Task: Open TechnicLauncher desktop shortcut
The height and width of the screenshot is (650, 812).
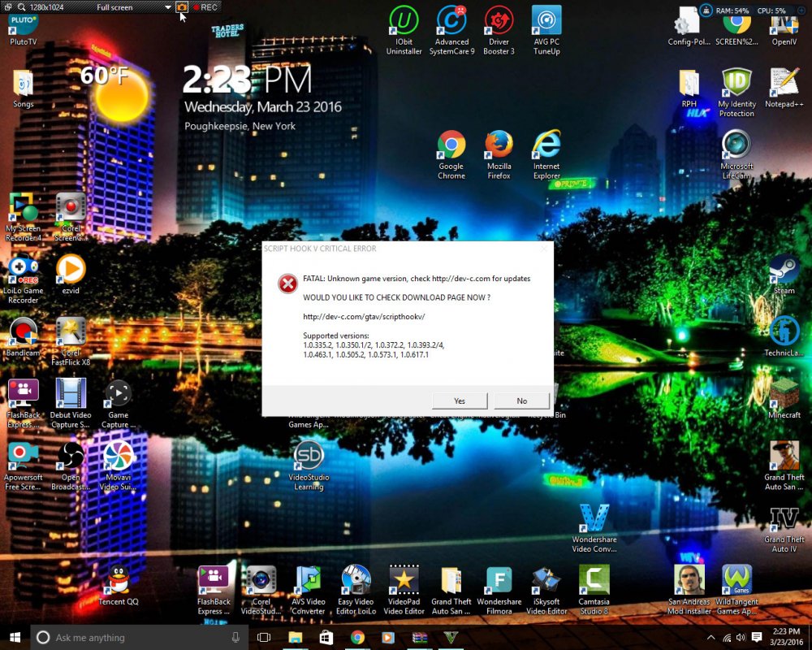Action: (x=784, y=336)
